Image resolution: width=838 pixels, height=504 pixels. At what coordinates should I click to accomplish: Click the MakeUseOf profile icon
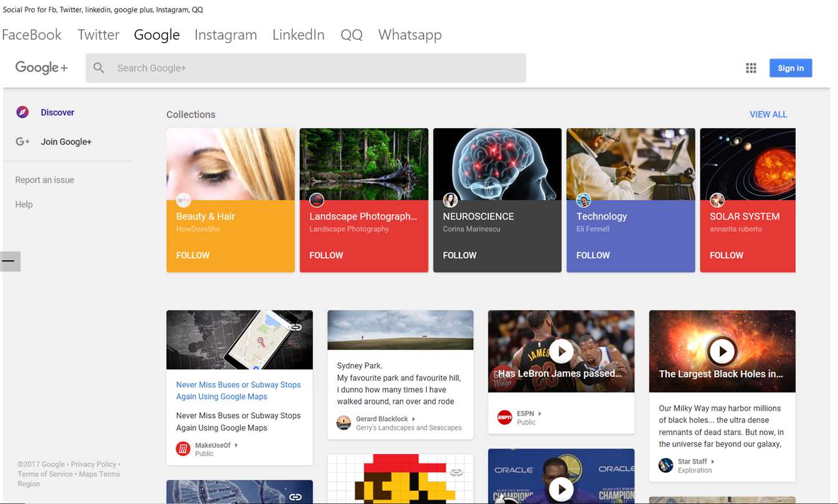point(183,449)
